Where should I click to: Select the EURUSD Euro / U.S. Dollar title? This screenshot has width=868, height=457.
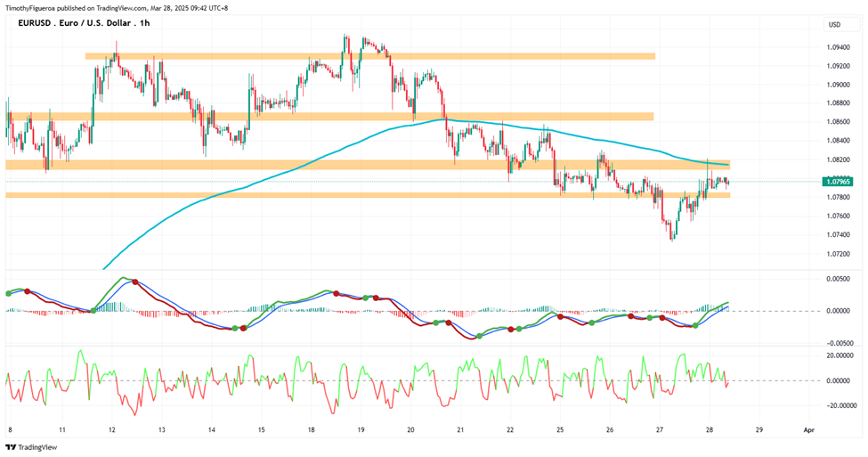[x=84, y=22]
